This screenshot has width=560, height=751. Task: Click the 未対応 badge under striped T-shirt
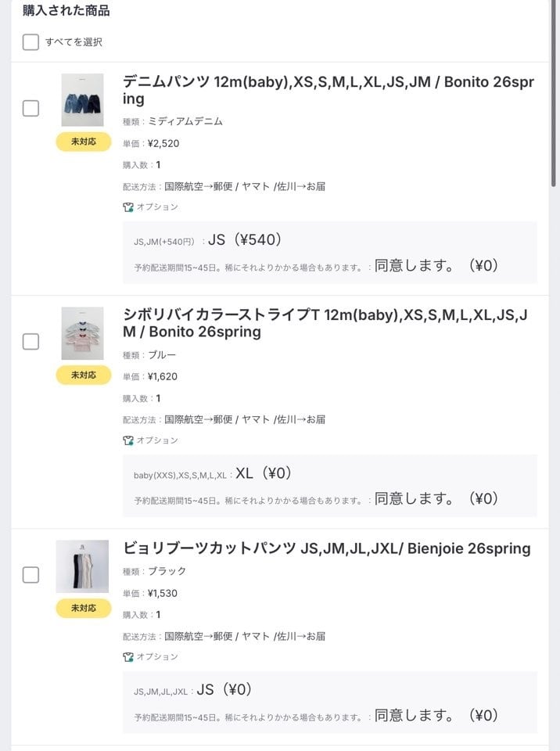coord(84,375)
